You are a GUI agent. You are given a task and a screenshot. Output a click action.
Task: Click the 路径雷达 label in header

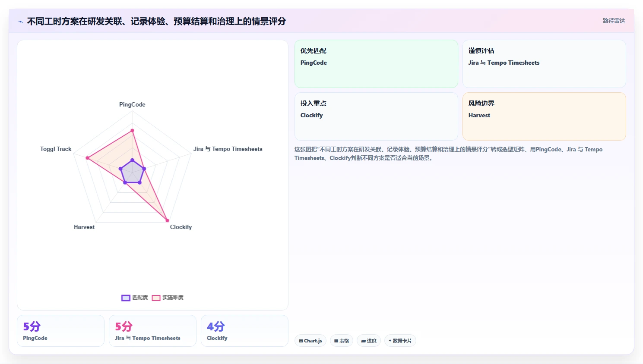[614, 21]
